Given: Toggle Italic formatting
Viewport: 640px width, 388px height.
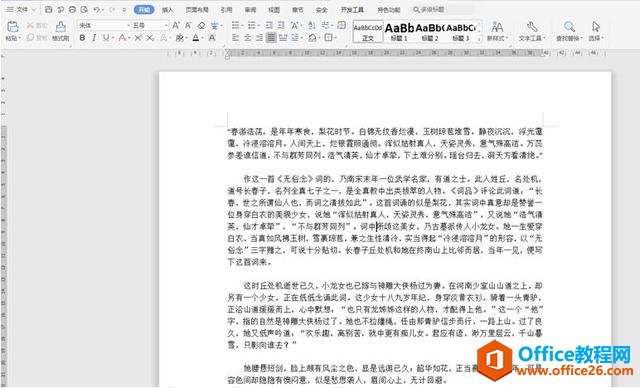Looking at the screenshot, I should (94, 38).
